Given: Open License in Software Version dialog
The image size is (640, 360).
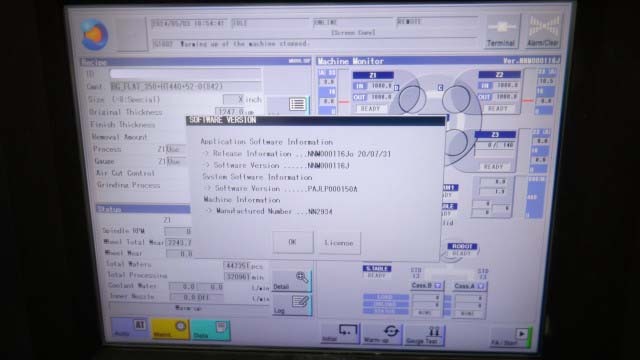Looking at the screenshot, I should [339, 243].
